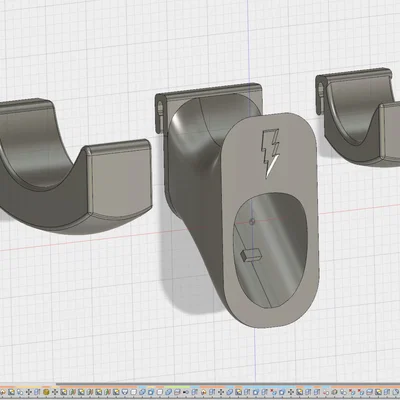
Task: Click the horizontal scrollbar above the timeline
Action: [x=228, y=384]
